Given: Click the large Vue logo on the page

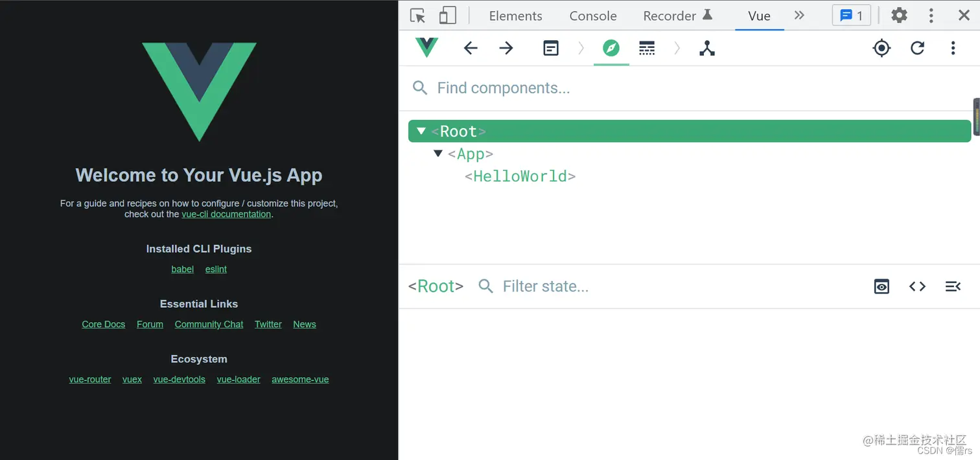Looking at the screenshot, I should pyautogui.click(x=199, y=92).
